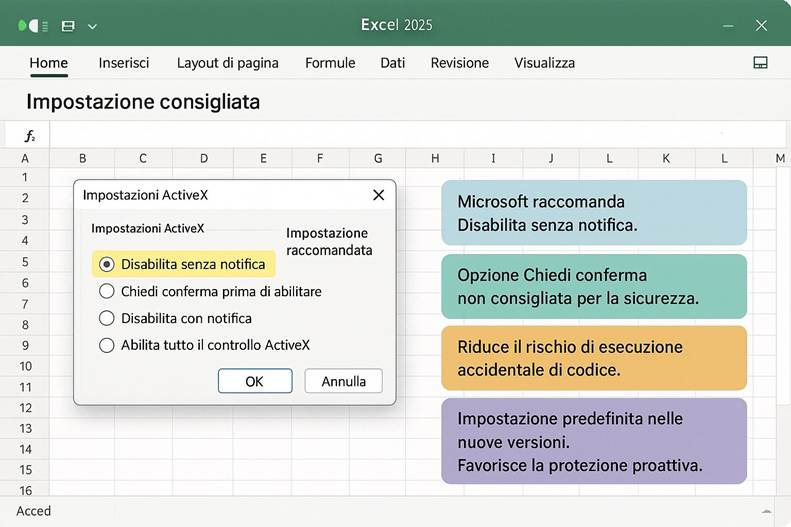The width and height of the screenshot is (791, 527).
Task: Select column M header
Action: [780, 158]
